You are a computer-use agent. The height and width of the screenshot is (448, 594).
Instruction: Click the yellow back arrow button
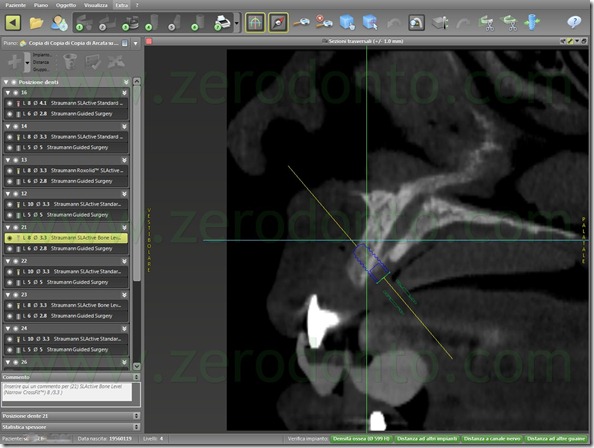[13, 23]
